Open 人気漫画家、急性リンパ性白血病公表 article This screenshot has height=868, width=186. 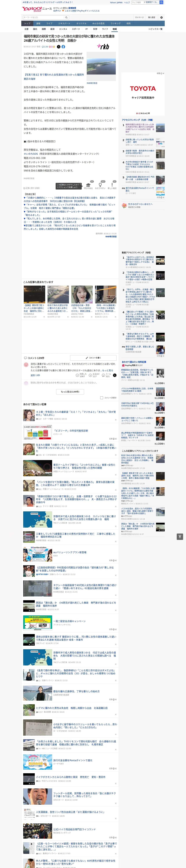[x=70, y=812]
